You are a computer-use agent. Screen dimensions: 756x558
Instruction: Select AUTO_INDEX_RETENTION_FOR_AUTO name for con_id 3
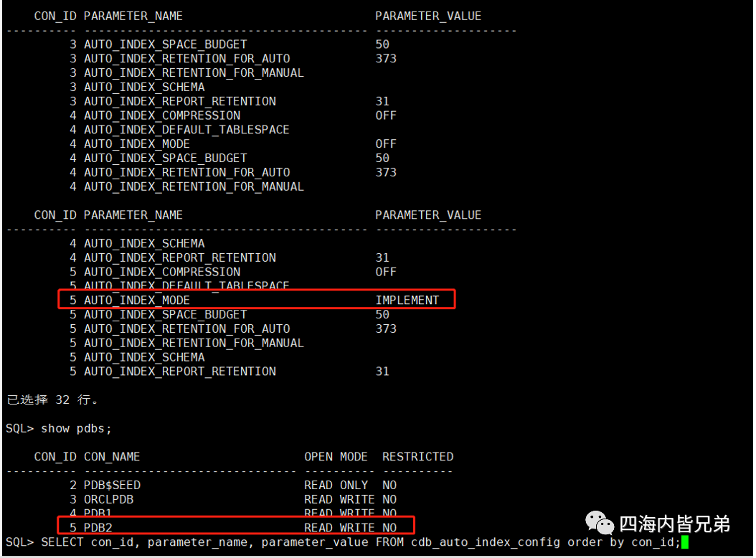187,59
